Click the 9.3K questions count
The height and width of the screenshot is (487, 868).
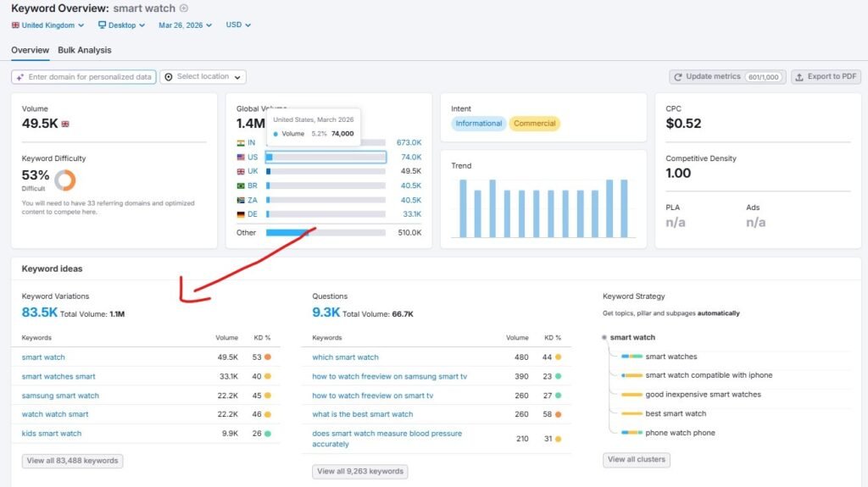(325, 313)
